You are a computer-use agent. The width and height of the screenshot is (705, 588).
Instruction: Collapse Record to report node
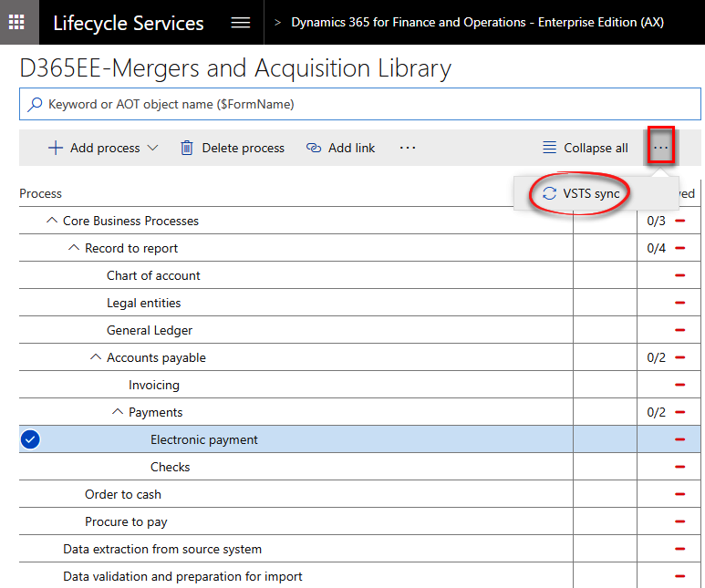tap(74, 248)
